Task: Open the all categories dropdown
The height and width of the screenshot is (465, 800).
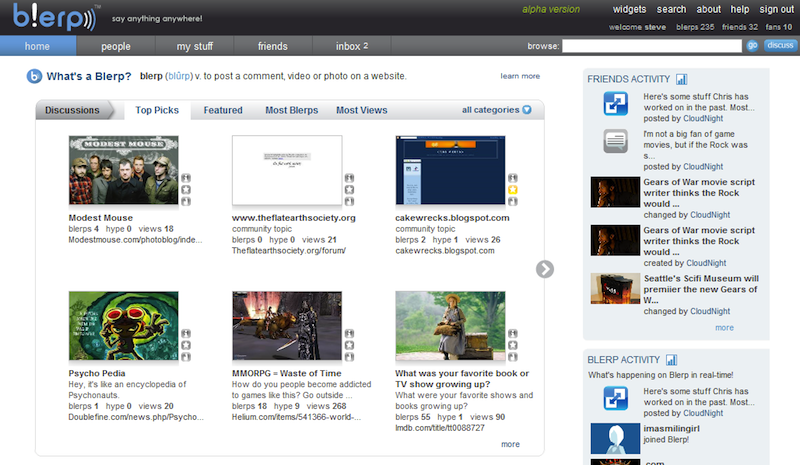Action: (496, 110)
